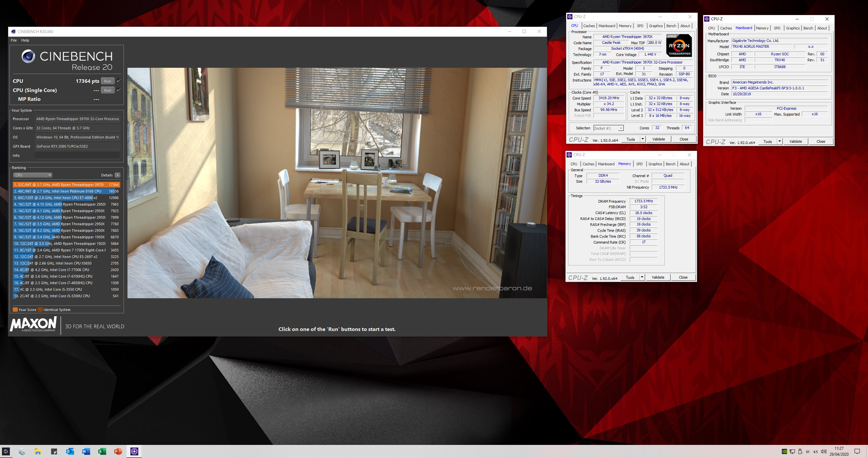Switch to SPD tab in Mainboard CPU-Z window

777,28
